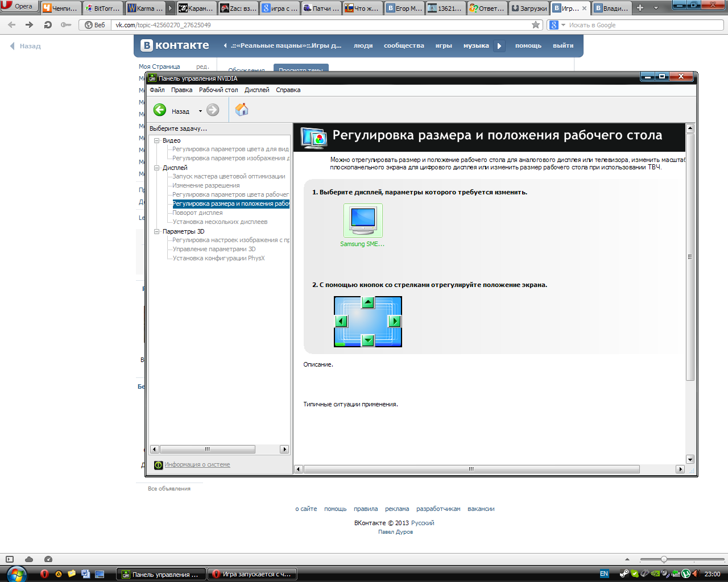Click the Opera address bar
The width and height of the screenshot is (728, 582).
[x=321, y=25]
